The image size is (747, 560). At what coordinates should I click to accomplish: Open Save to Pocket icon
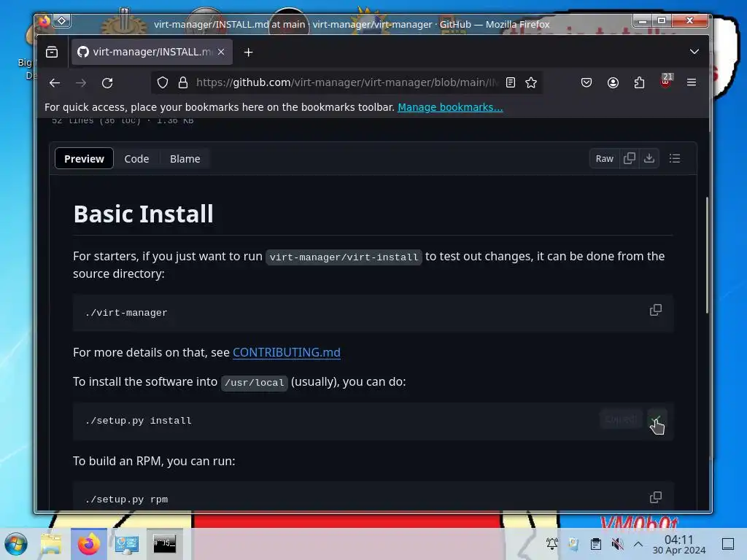click(587, 83)
